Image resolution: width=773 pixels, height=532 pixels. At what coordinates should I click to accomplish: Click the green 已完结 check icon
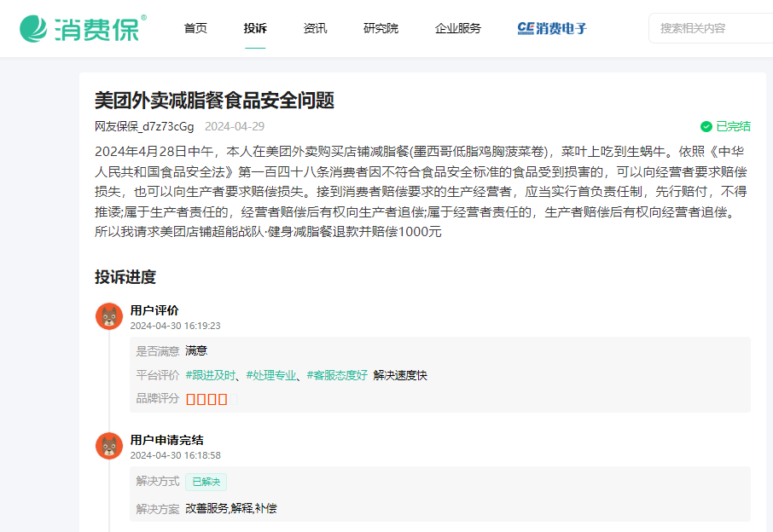(706, 126)
